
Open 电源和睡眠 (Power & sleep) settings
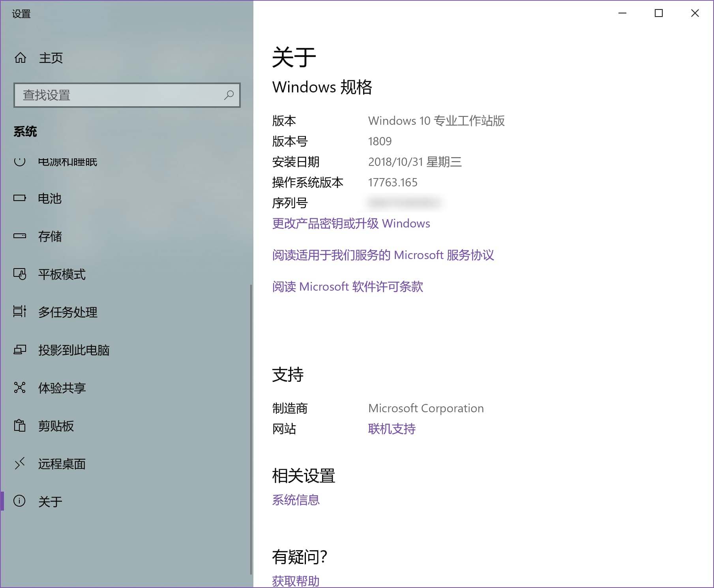click(x=21, y=161)
